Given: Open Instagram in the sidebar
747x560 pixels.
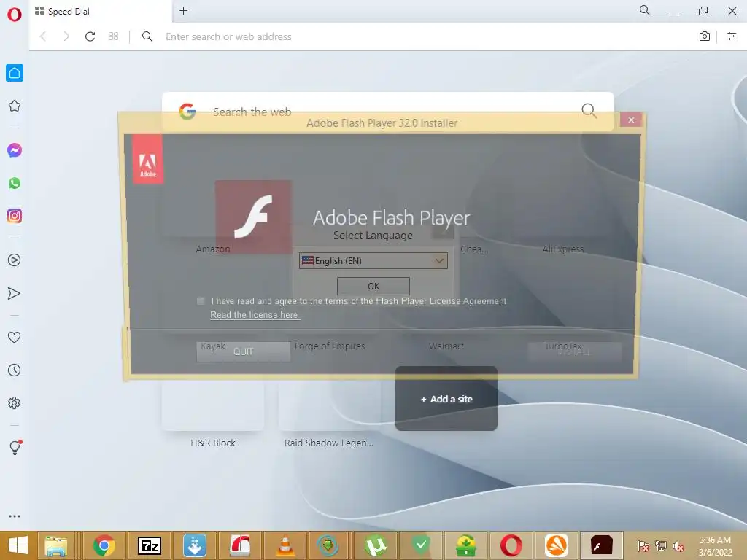Looking at the screenshot, I should coord(15,216).
